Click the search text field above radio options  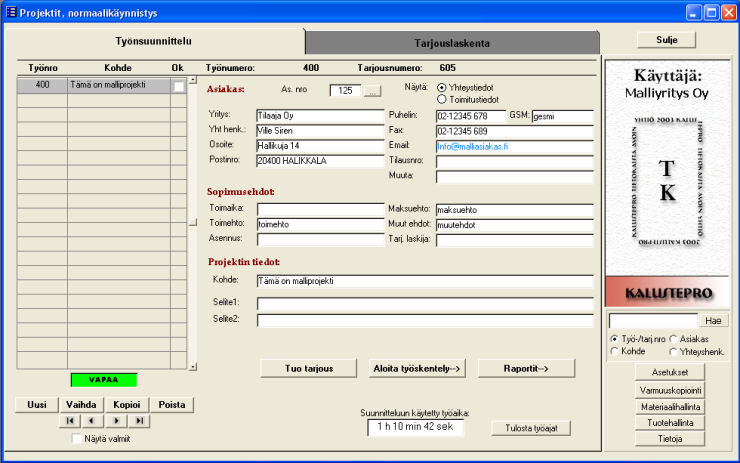click(x=653, y=321)
